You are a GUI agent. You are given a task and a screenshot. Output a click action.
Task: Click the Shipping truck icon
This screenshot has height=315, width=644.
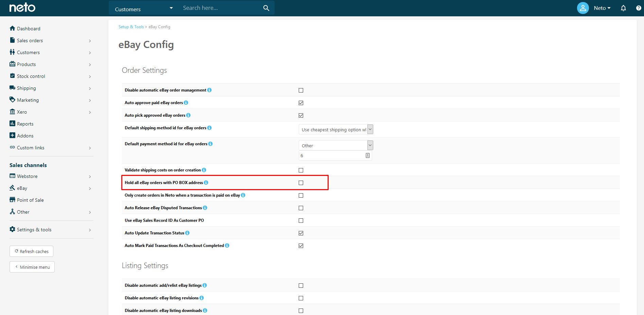13,88
